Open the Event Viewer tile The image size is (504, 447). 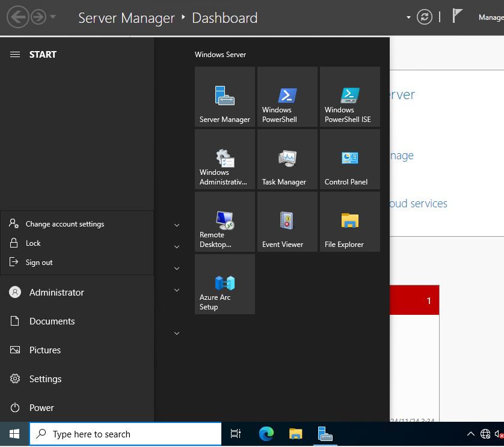[287, 222]
